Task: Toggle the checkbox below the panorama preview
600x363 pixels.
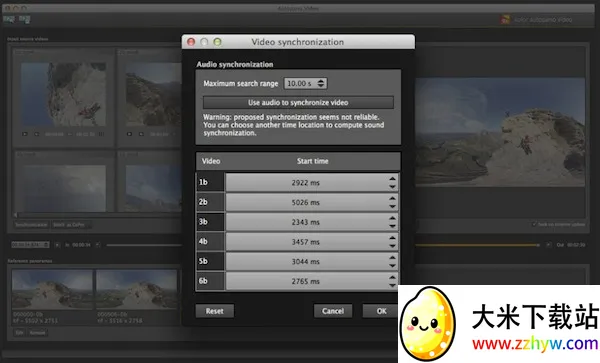Action: 534,224
